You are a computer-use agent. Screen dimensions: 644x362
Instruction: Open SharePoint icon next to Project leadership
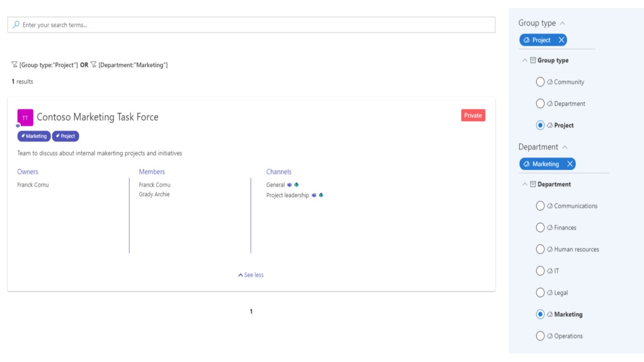coord(321,195)
